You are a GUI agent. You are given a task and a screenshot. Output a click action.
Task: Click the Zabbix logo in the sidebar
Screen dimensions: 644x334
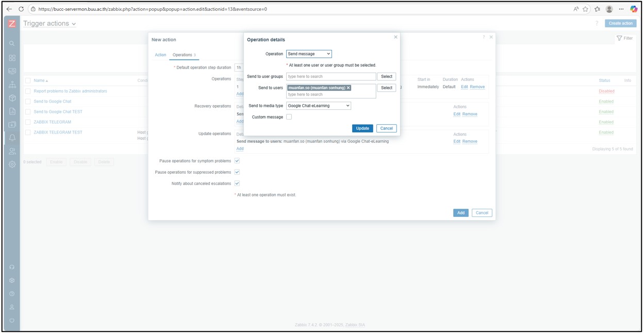pyautogui.click(x=12, y=24)
